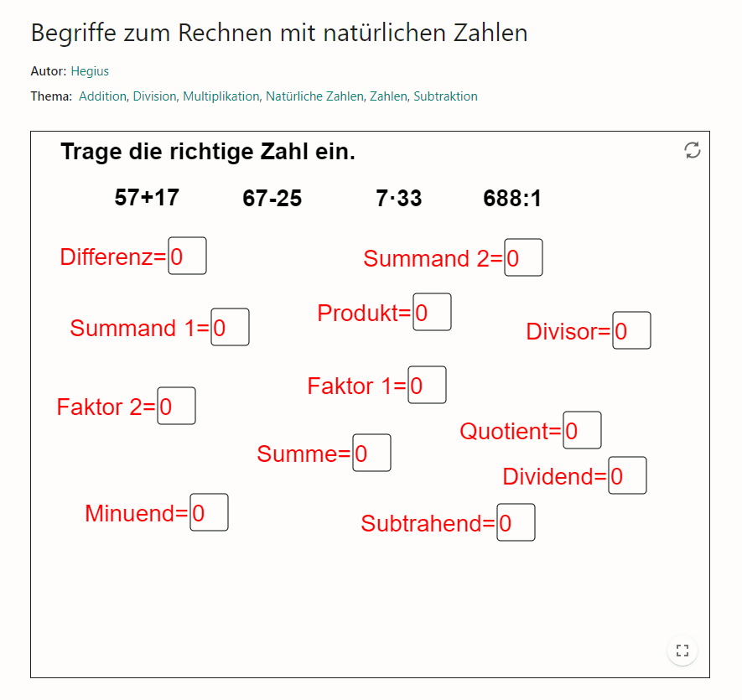Viewport: 742px width, 700px height.
Task: Select the Summand 1 input box
Action: pyautogui.click(x=230, y=328)
